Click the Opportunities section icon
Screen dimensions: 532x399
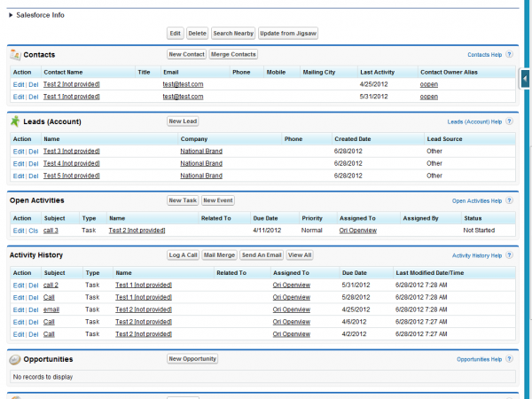coord(15,359)
